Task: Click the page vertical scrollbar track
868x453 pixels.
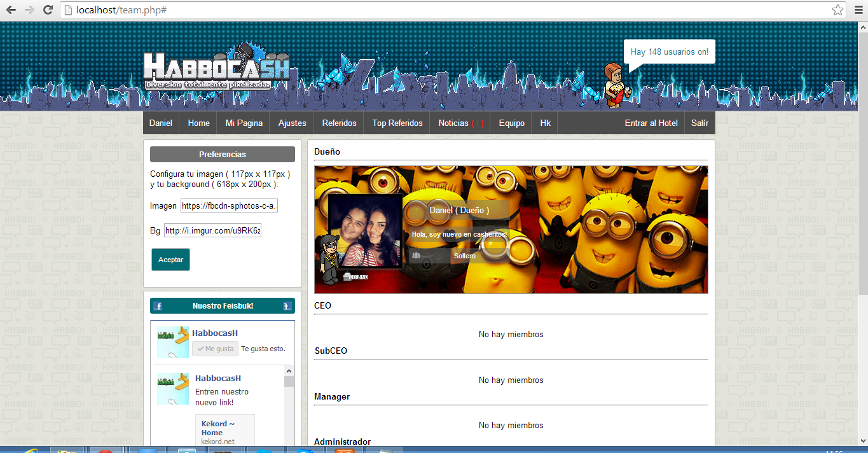Action: [x=862, y=233]
